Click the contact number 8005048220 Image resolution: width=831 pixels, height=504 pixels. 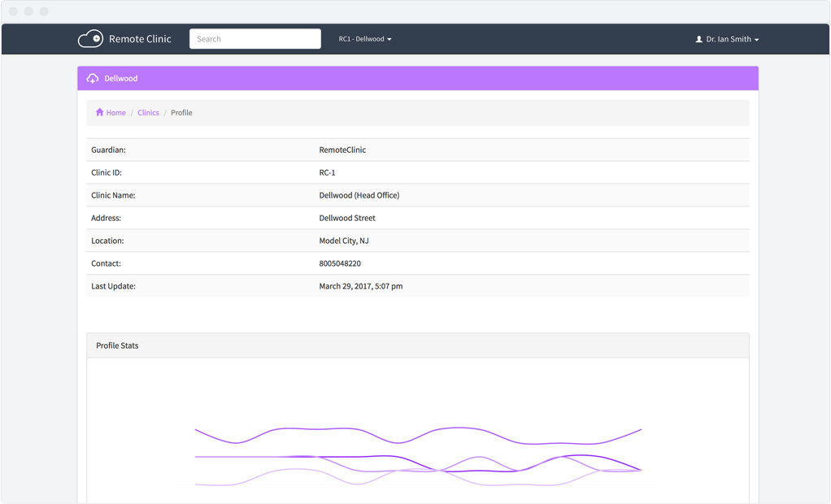tap(340, 263)
